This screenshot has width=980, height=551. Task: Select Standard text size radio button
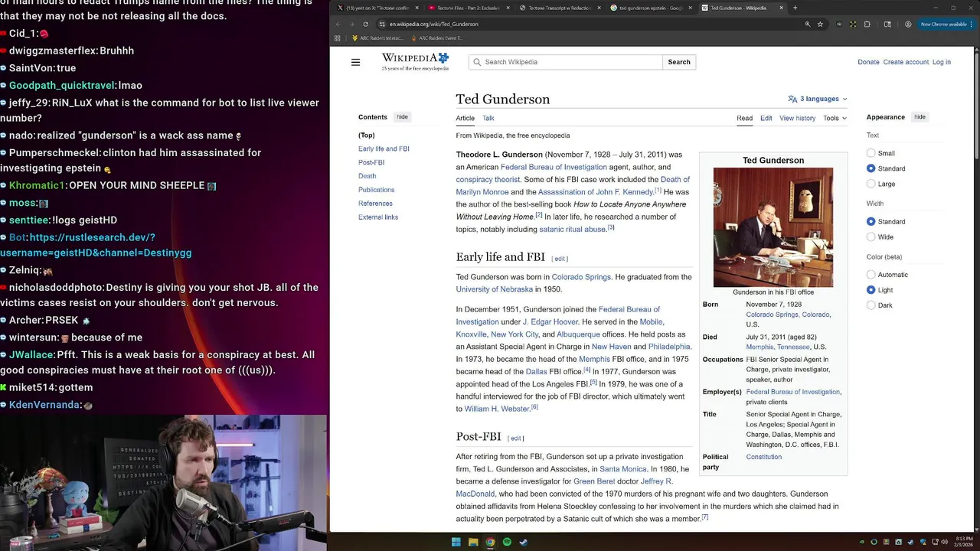(871, 168)
